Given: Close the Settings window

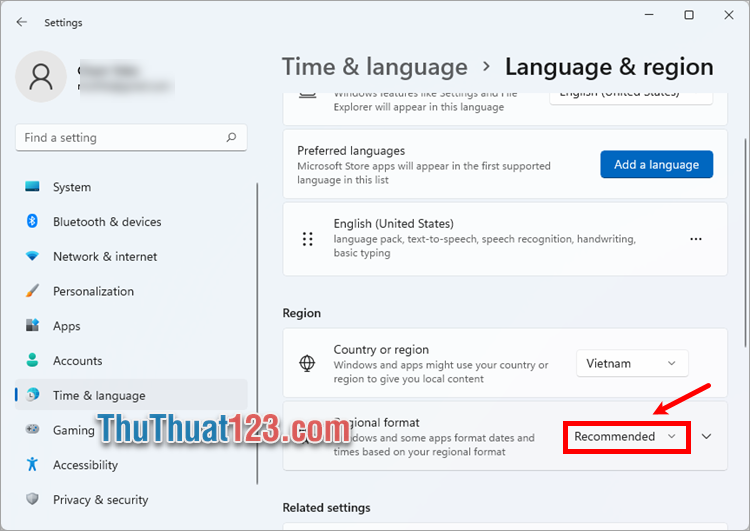Looking at the screenshot, I should 728,15.
